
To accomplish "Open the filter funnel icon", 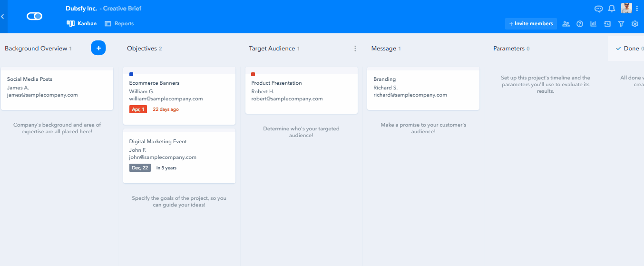I will [x=621, y=24].
